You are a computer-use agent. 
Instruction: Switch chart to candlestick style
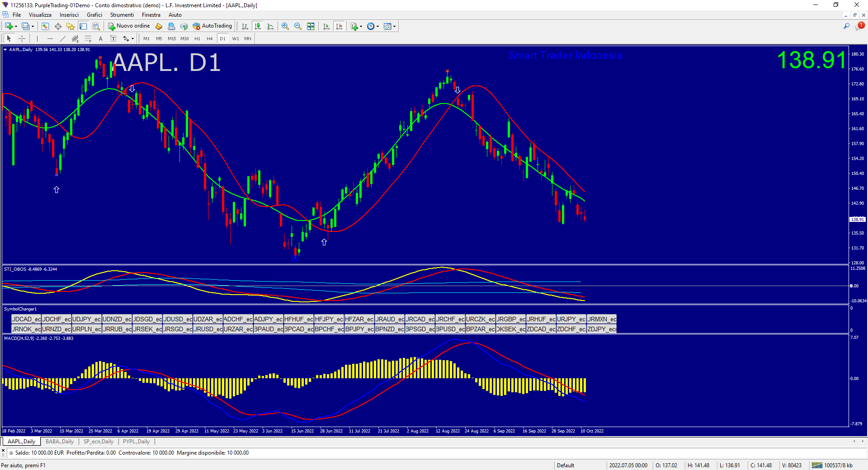[x=258, y=26]
